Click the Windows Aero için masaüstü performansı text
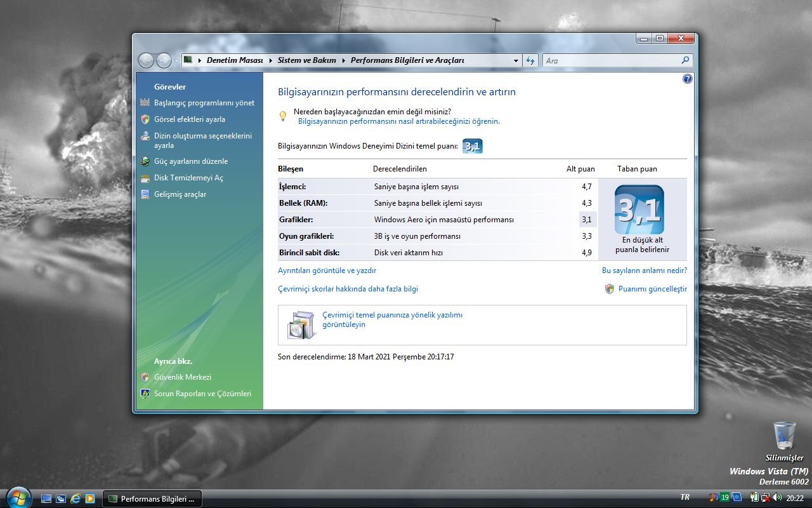This screenshot has width=812, height=508. point(444,220)
